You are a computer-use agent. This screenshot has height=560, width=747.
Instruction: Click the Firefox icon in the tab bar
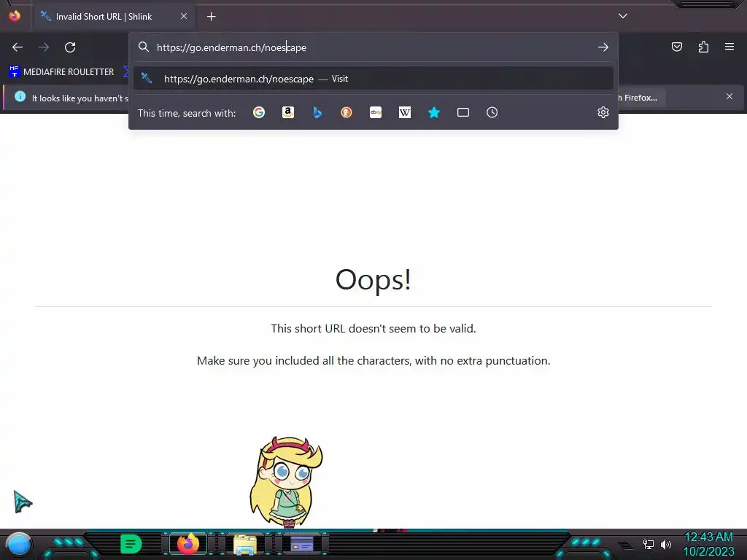(x=15, y=16)
